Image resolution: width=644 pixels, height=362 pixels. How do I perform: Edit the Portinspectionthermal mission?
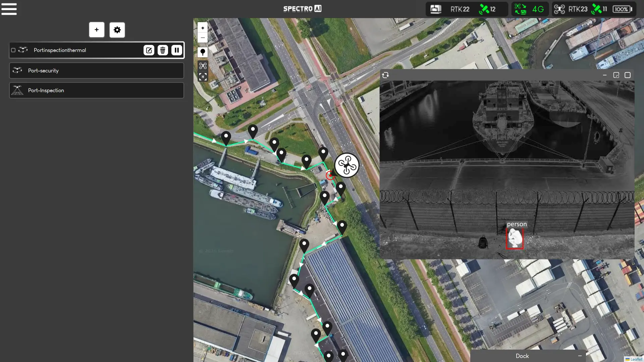[149, 50]
